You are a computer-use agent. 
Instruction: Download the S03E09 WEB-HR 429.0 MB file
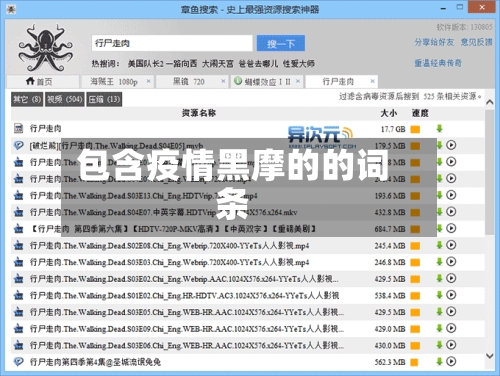coord(440,328)
